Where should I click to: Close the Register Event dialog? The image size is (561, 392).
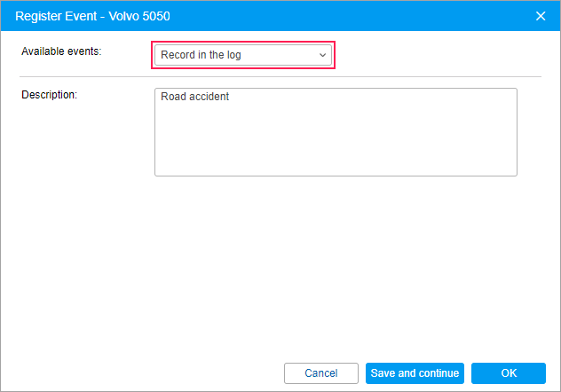tap(541, 15)
